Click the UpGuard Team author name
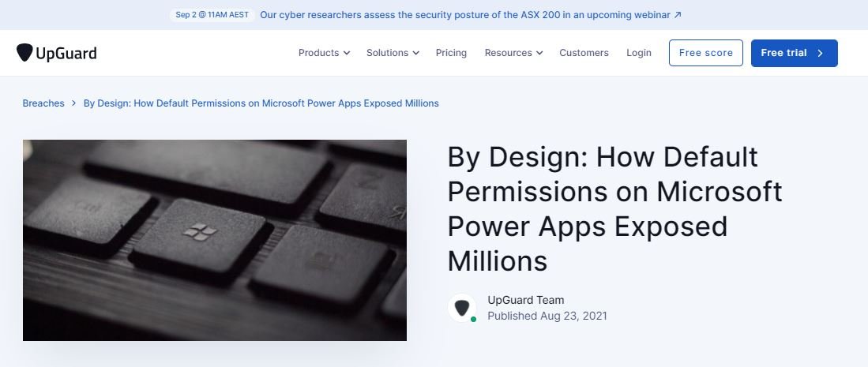Image resolution: width=868 pixels, height=367 pixels. (x=526, y=300)
